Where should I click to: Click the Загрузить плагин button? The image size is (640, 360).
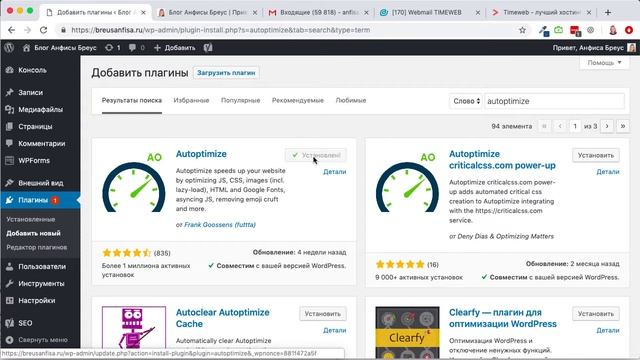coord(226,73)
